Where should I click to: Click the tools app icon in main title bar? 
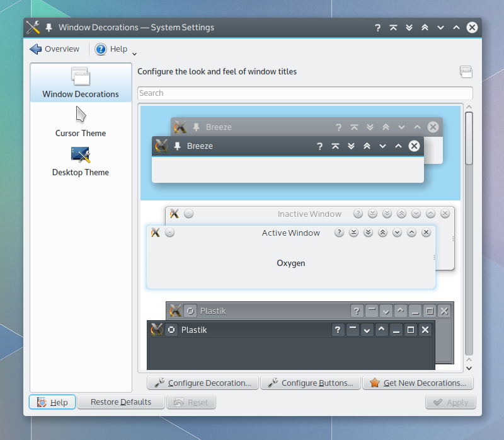pyautogui.click(x=33, y=27)
